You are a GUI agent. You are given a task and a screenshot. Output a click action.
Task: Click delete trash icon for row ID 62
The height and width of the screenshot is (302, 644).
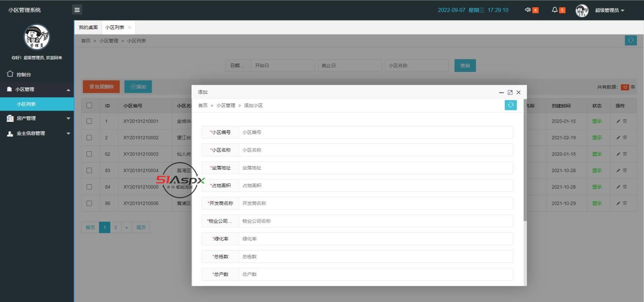[x=625, y=154]
